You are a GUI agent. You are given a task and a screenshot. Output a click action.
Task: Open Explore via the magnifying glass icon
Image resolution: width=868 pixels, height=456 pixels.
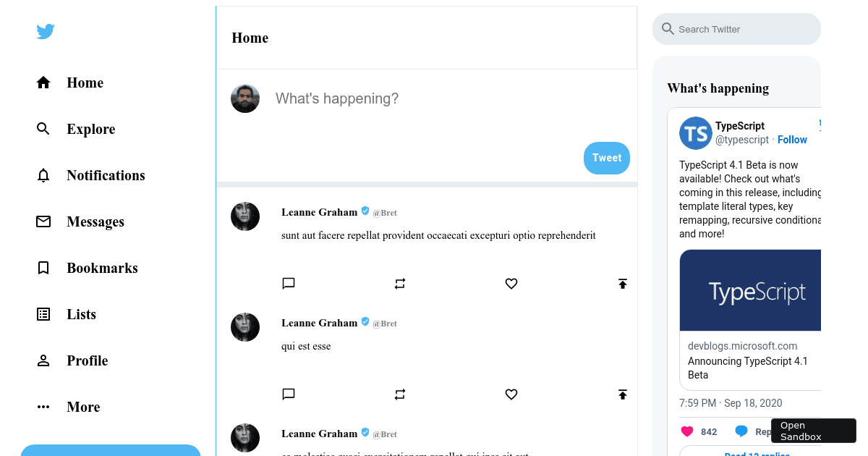[x=43, y=129]
